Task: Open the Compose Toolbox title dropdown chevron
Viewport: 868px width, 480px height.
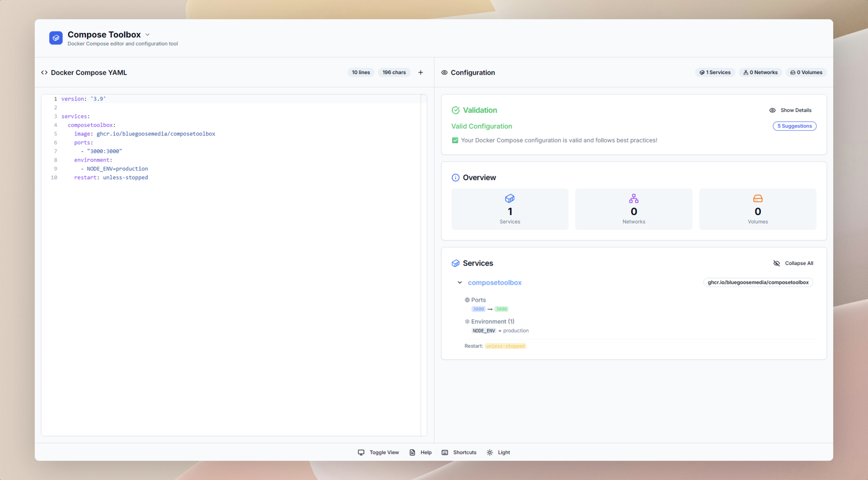Action: 147,35
